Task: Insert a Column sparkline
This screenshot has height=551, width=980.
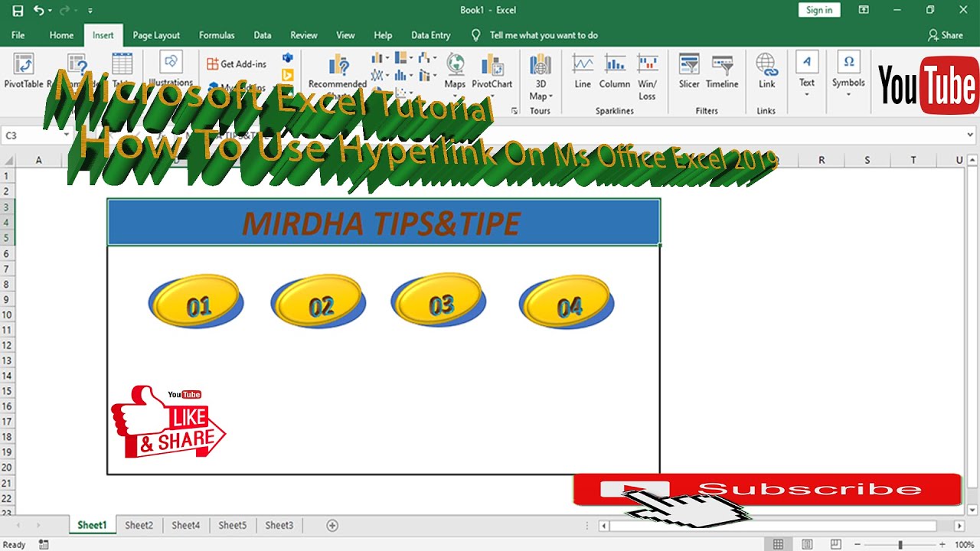Action: click(x=615, y=71)
